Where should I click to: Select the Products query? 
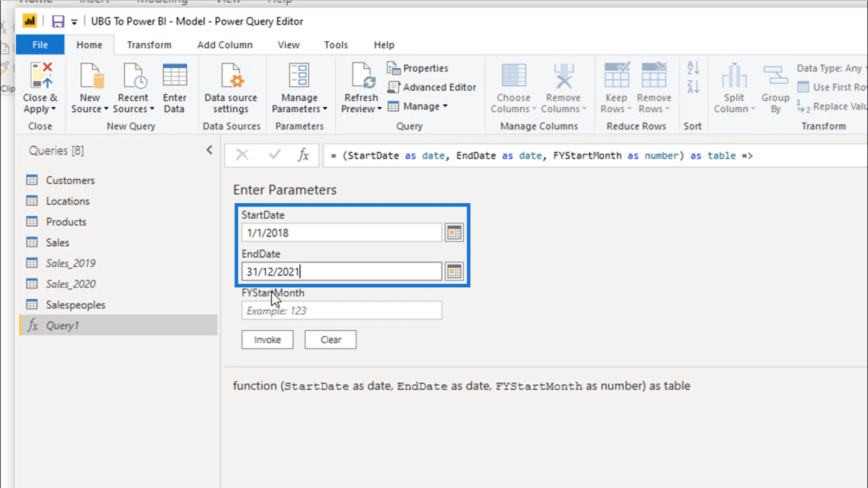[x=118, y=222]
